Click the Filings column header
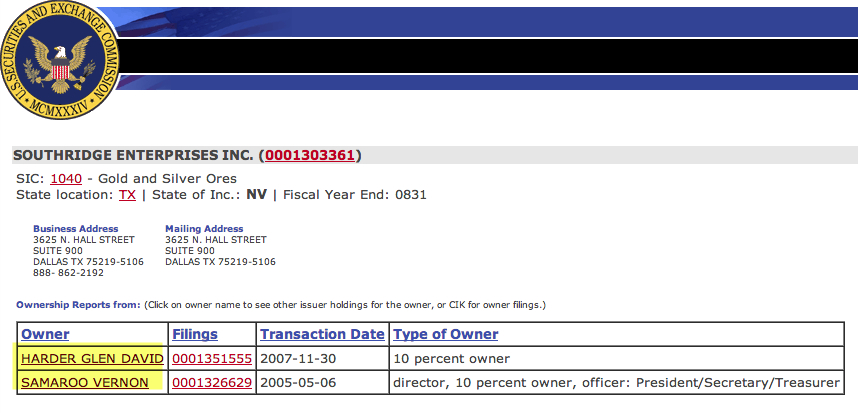The width and height of the screenshot is (858, 413). (x=195, y=334)
